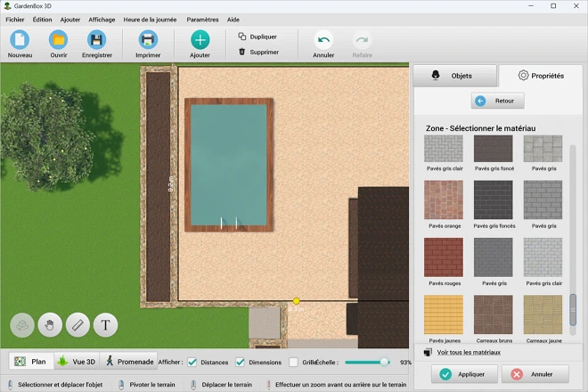Image resolution: width=588 pixels, height=392 pixels.
Task: Choose Pavés jaunes material swatch
Action: tap(444, 314)
